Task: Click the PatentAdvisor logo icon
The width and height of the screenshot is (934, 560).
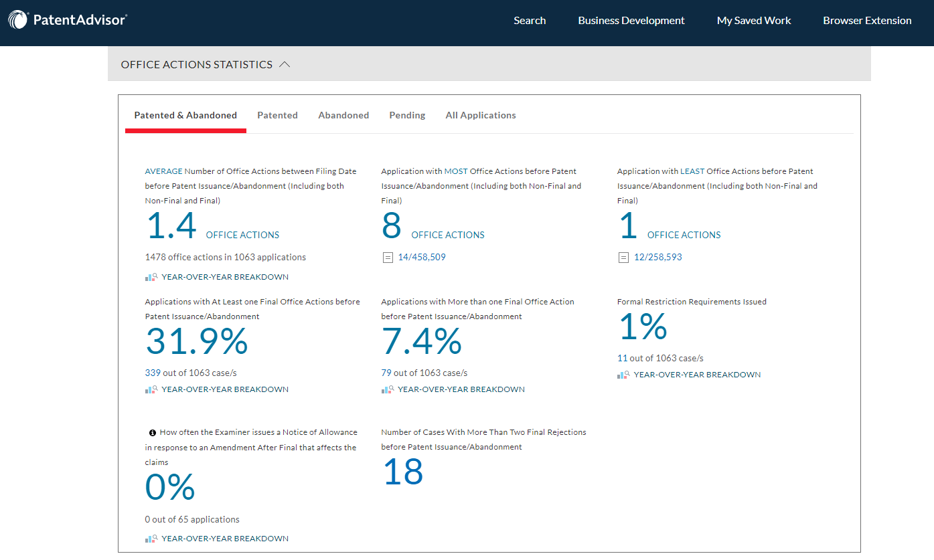Action: 18,20
